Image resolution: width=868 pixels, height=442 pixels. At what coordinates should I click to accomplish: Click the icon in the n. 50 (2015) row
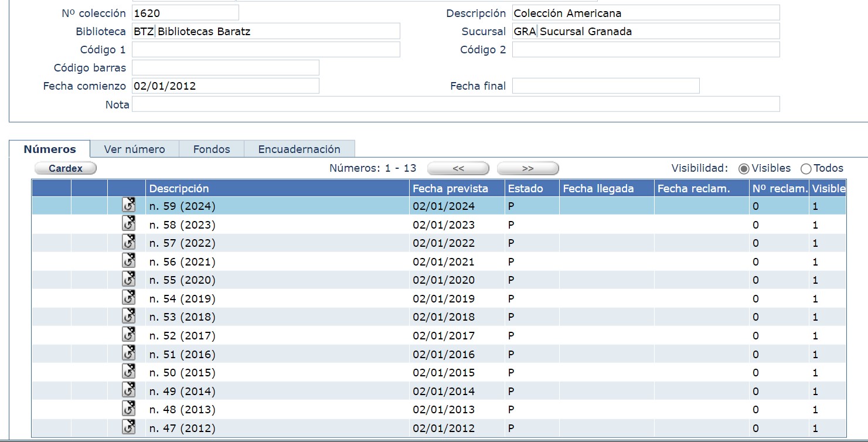coord(128,371)
